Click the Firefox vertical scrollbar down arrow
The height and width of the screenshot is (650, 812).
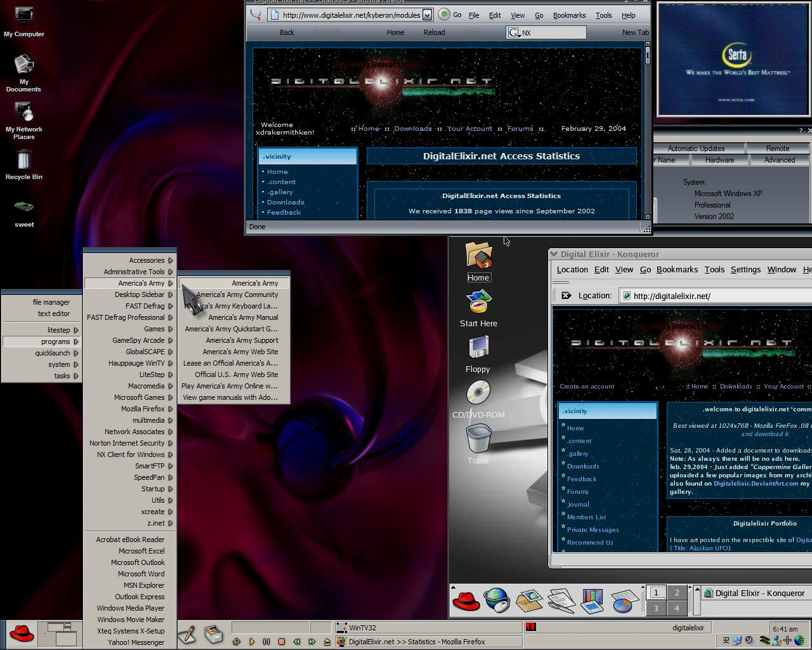coord(647,216)
